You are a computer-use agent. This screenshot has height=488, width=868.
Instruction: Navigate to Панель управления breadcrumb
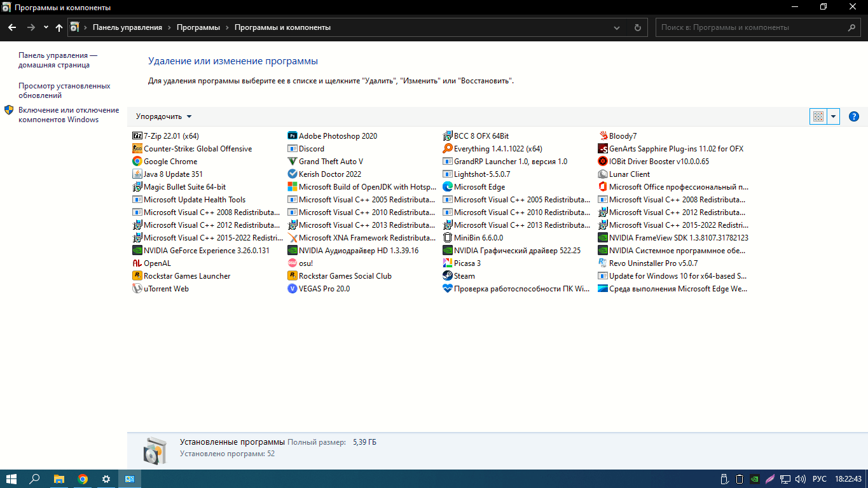[x=127, y=27]
